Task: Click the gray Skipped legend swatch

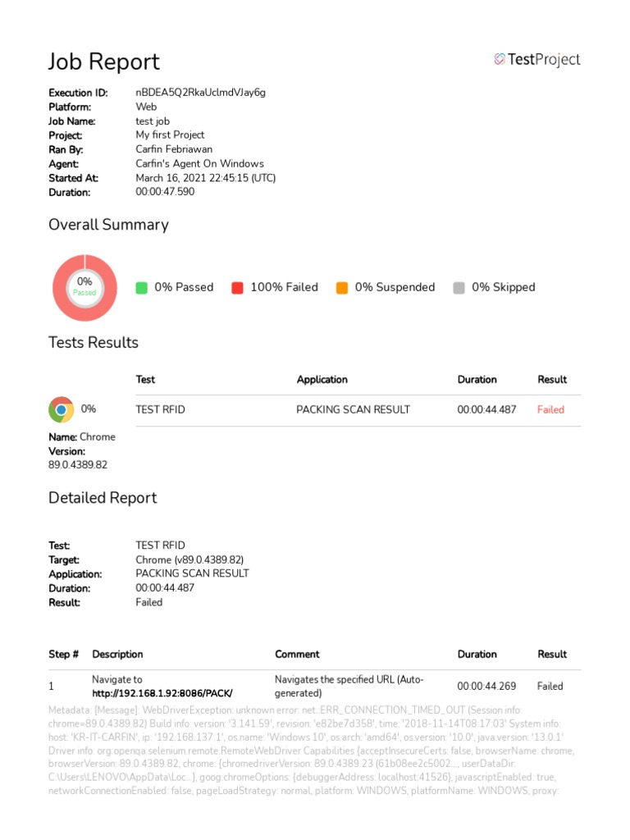Action: click(x=459, y=288)
